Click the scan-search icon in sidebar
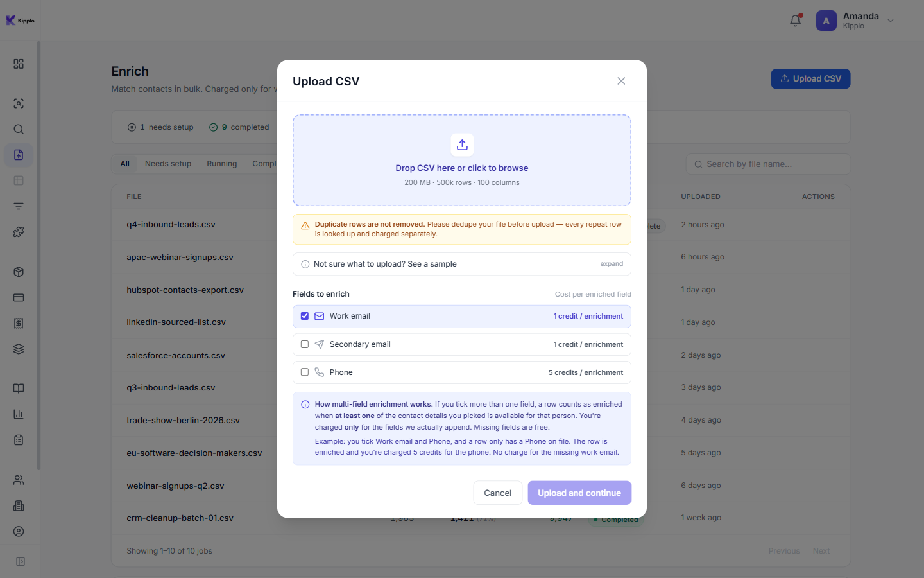 (19, 103)
